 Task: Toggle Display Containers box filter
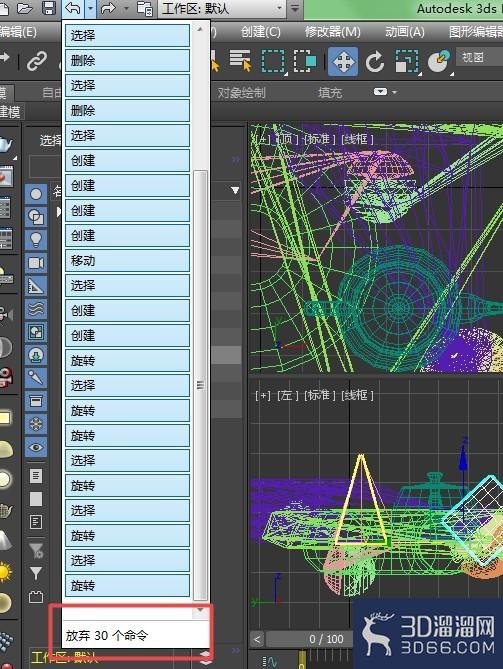[x=36, y=401]
